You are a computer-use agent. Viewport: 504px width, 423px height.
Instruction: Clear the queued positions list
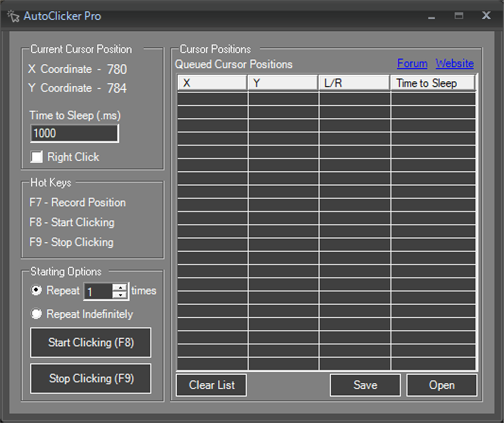pos(211,385)
